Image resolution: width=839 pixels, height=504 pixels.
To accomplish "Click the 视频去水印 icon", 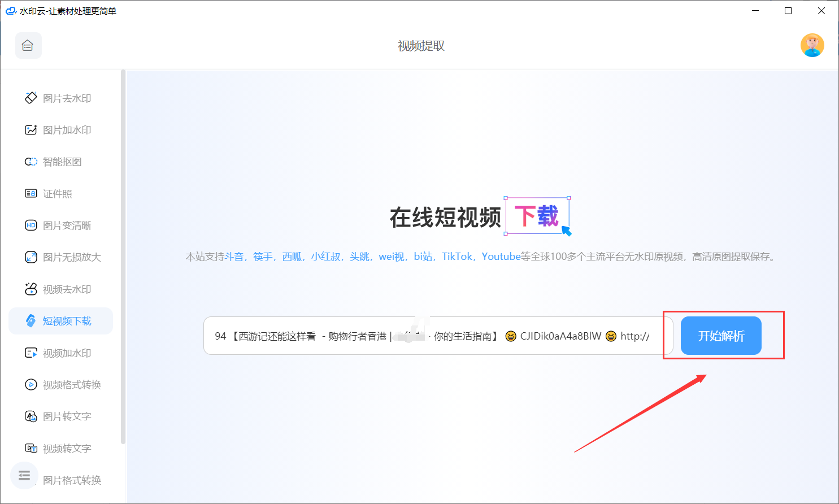I will 31,289.
